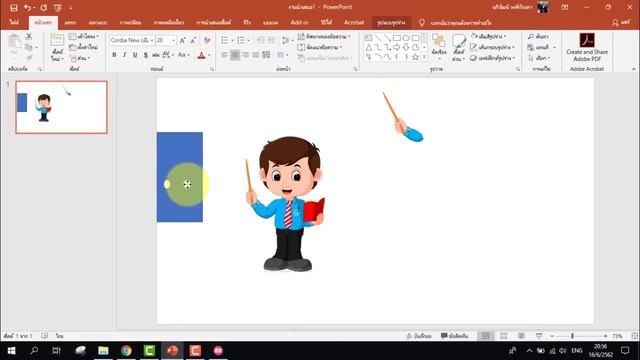Click the Quick Styles button
The height and width of the screenshot is (360, 640).
[459, 47]
